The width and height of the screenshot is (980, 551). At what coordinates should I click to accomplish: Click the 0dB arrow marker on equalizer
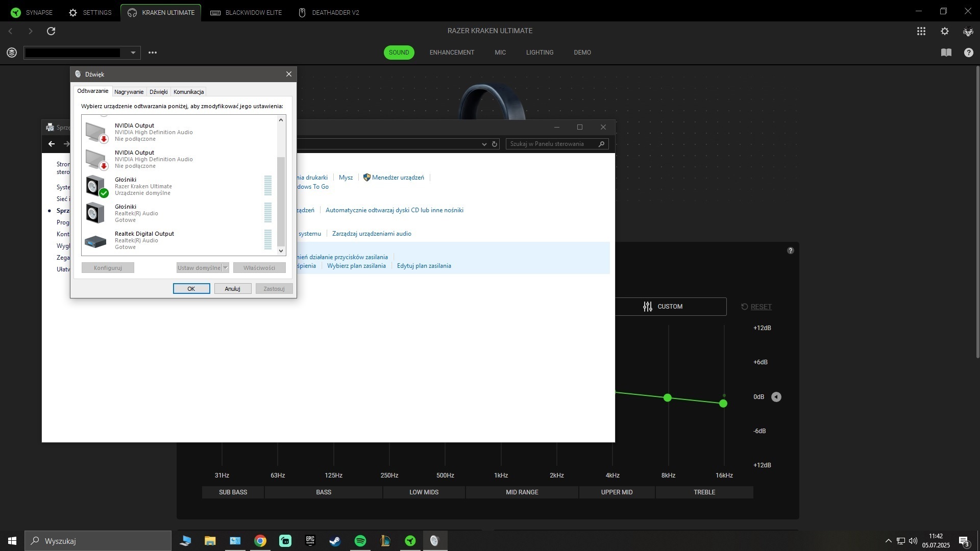776,397
